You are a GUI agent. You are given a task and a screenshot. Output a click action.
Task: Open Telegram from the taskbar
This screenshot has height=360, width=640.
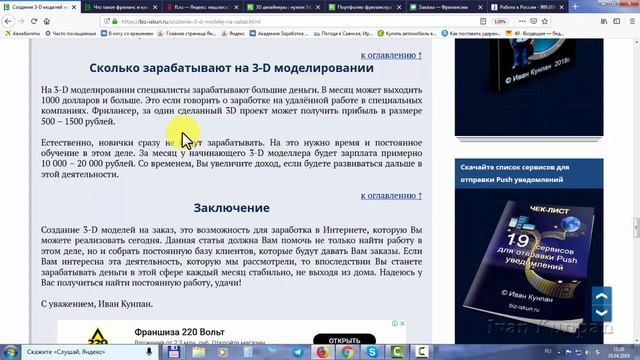tap(298, 352)
